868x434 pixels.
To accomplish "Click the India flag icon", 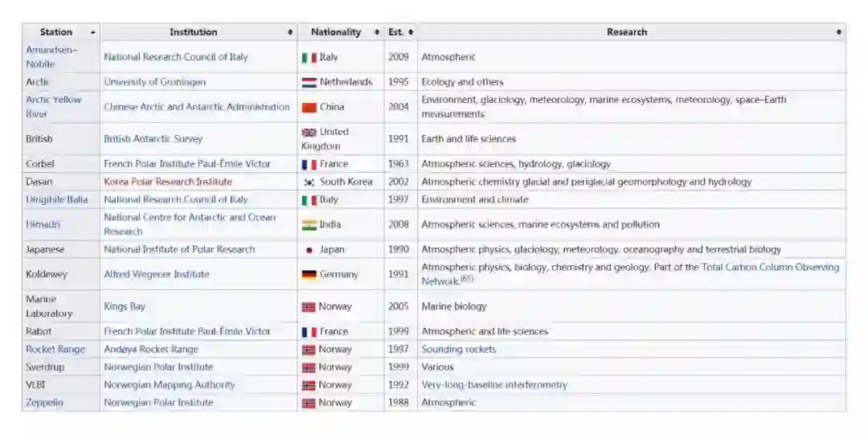I will 309,225.
